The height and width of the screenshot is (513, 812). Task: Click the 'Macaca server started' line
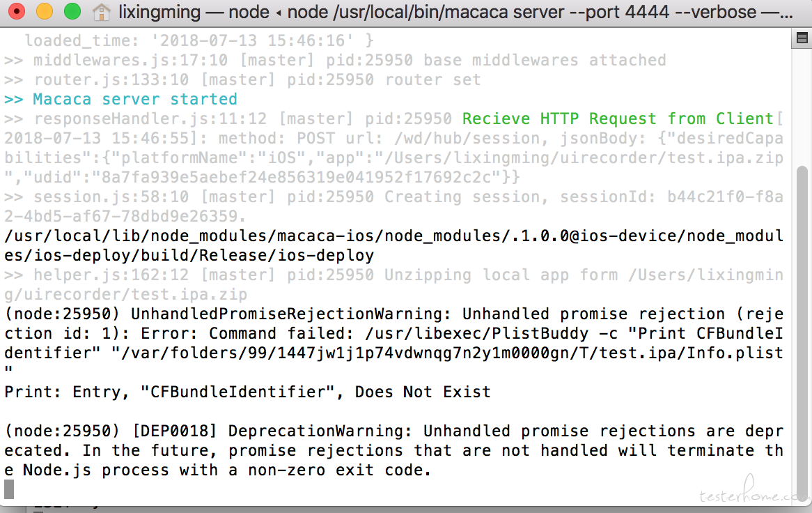120,99
